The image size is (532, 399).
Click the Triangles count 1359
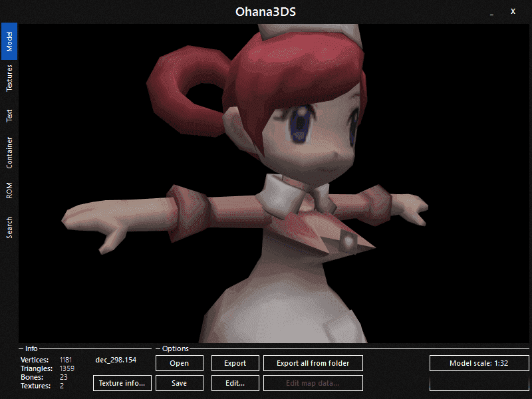[x=67, y=368]
